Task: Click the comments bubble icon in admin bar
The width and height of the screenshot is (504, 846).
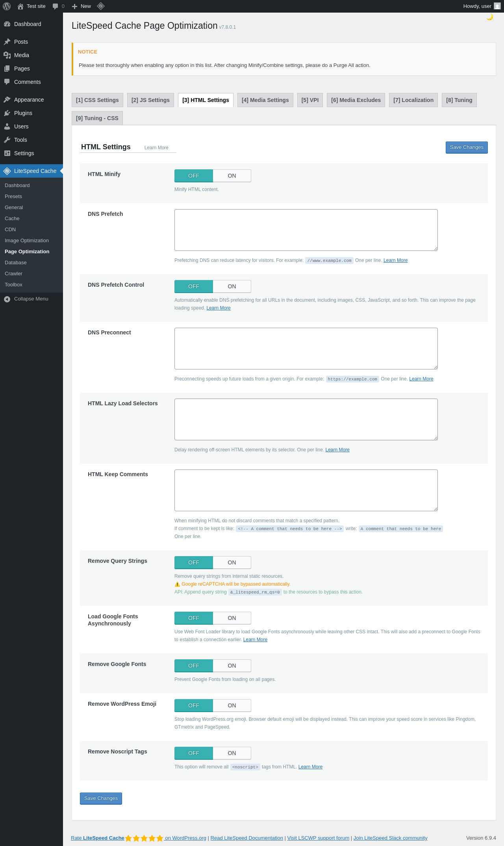Action: click(55, 6)
